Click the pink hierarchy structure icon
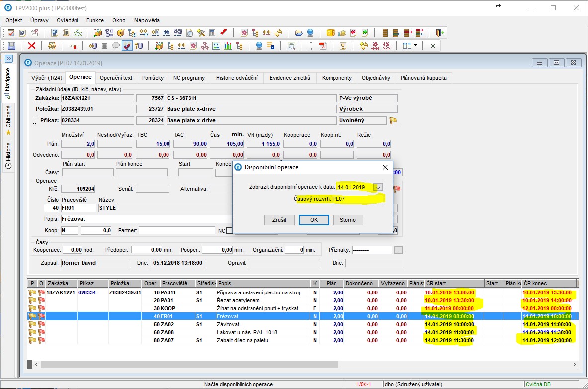588x389 pixels. point(205,46)
